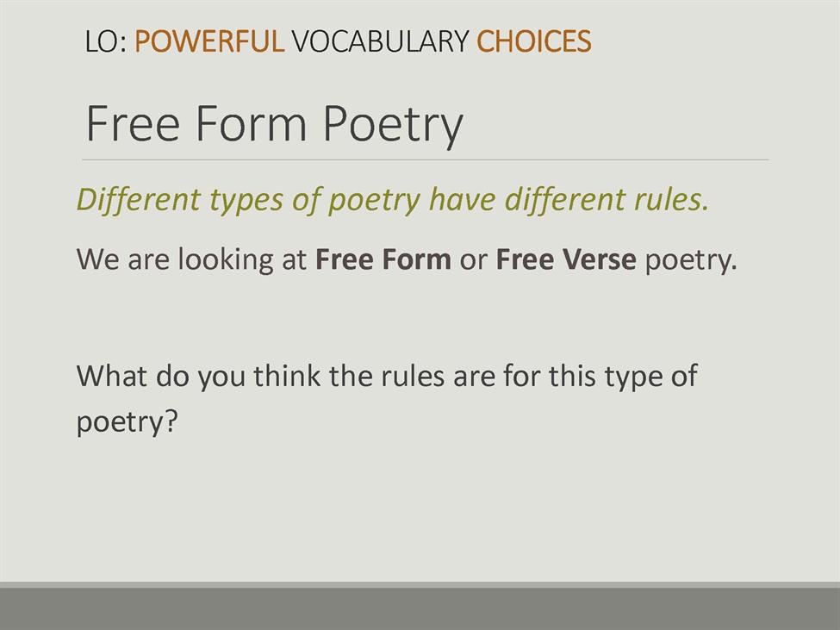Click the LO: label in the header
Image resolution: width=840 pixels, height=630 pixels.
pyautogui.click(x=106, y=41)
